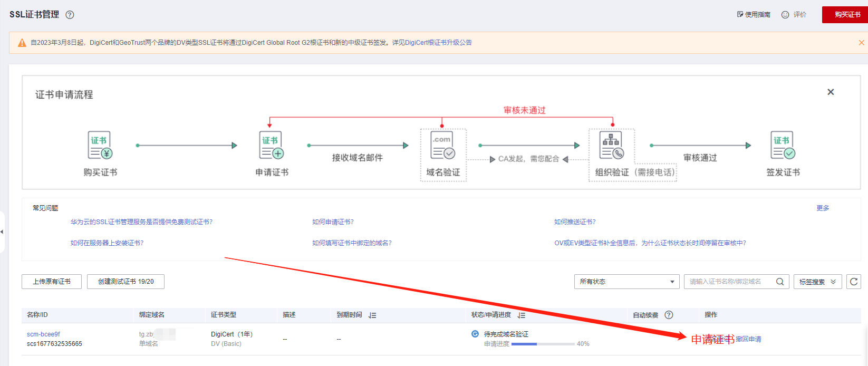
Task: Open FAQ 如何填写证书中绑定的域名?
Action: click(352, 243)
